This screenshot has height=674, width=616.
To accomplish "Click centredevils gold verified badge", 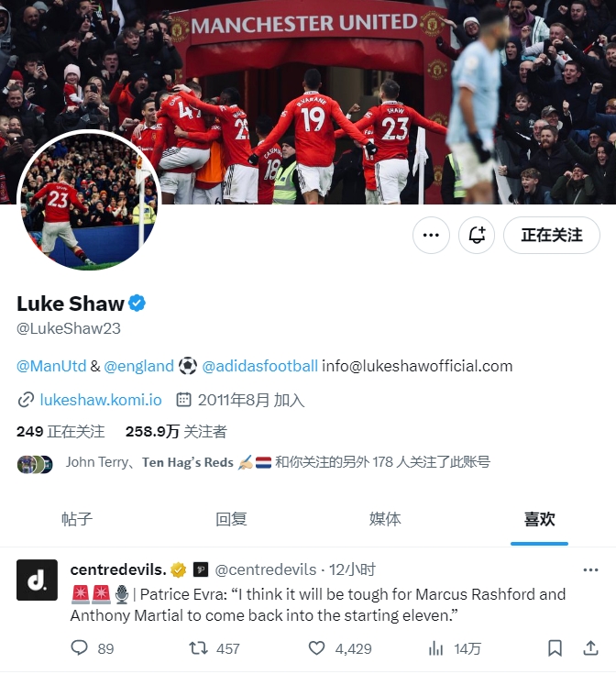I will click(178, 570).
